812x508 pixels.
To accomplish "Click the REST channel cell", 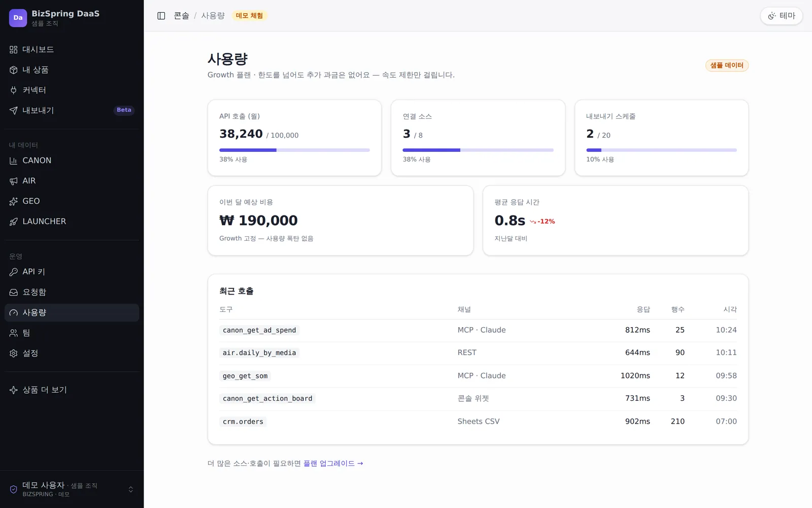I will tap(467, 353).
